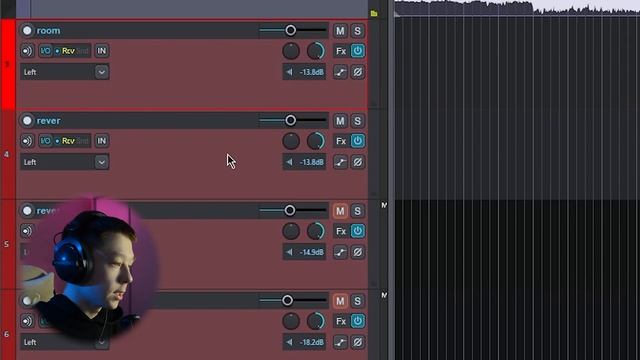Open automation lanes icon on track 5
Image resolution: width=640 pixels, height=360 pixels.
coord(340,252)
